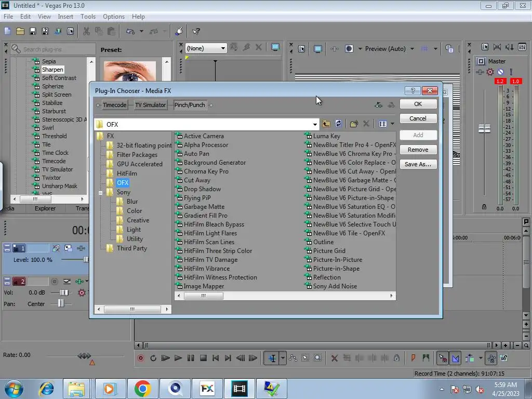The width and height of the screenshot is (532, 399).
Task: Click the Undo arrow icon
Action: pyautogui.click(x=130, y=31)
